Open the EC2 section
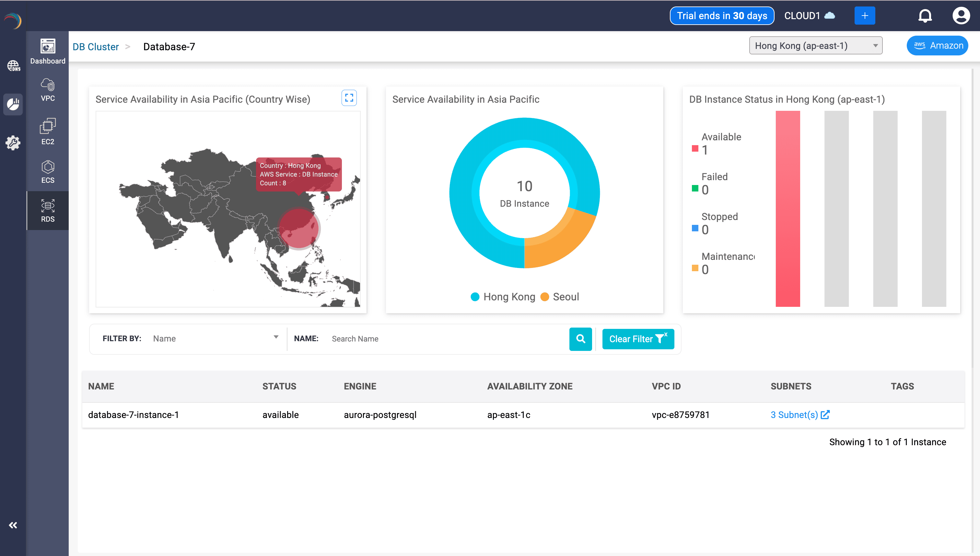 click(48, 131)
